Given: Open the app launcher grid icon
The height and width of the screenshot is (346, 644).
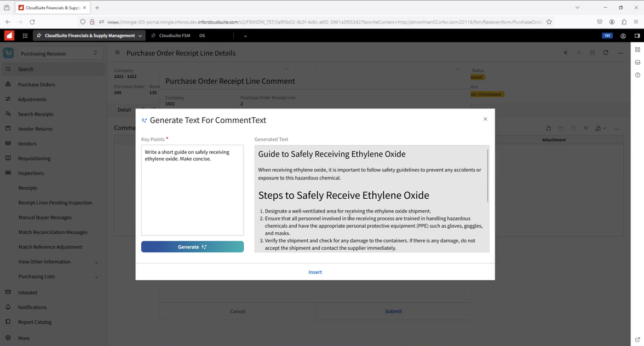Looking at the screenshot, I should click(x=25, y=36).
